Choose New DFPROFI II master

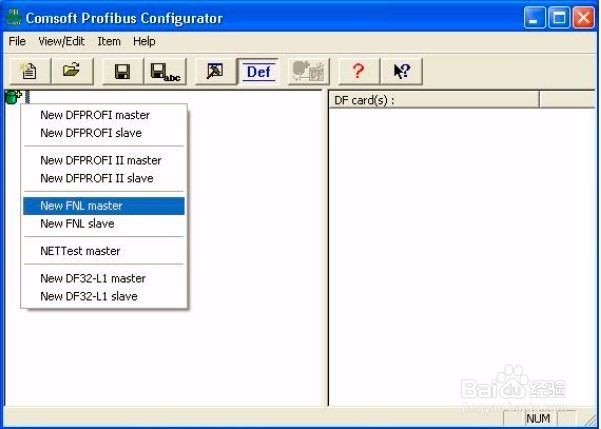pyautogui.click(x=104, y=160)
